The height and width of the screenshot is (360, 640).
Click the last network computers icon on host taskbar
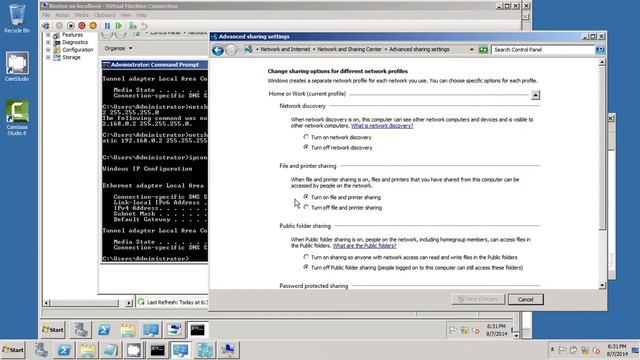tap(228, 350)
